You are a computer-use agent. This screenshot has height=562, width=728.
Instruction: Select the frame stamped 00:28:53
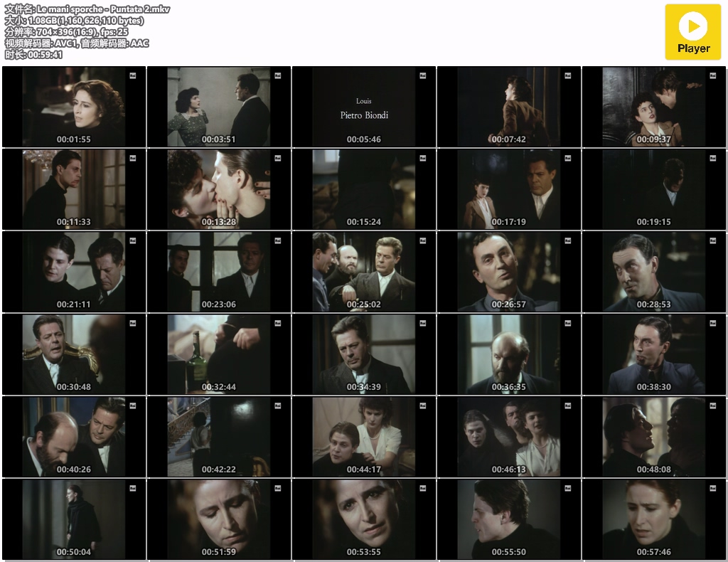[654, 272]
